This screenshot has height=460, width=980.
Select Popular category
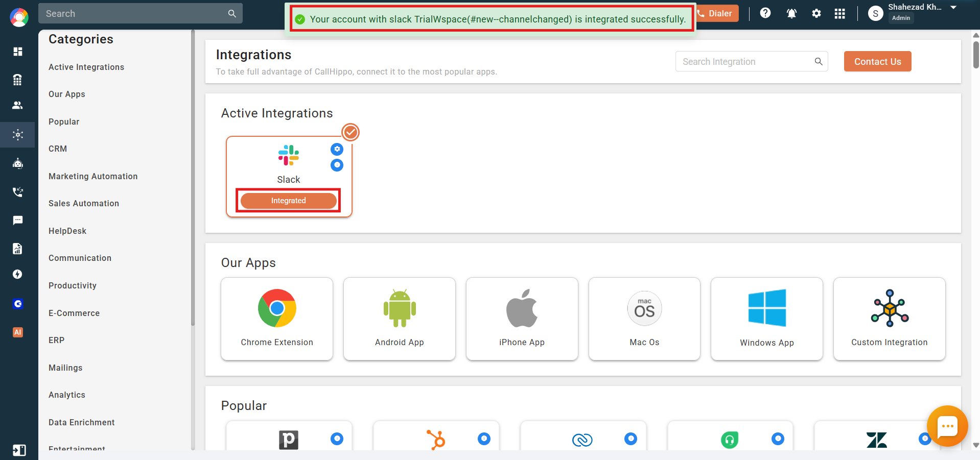[x=64, y=122]
